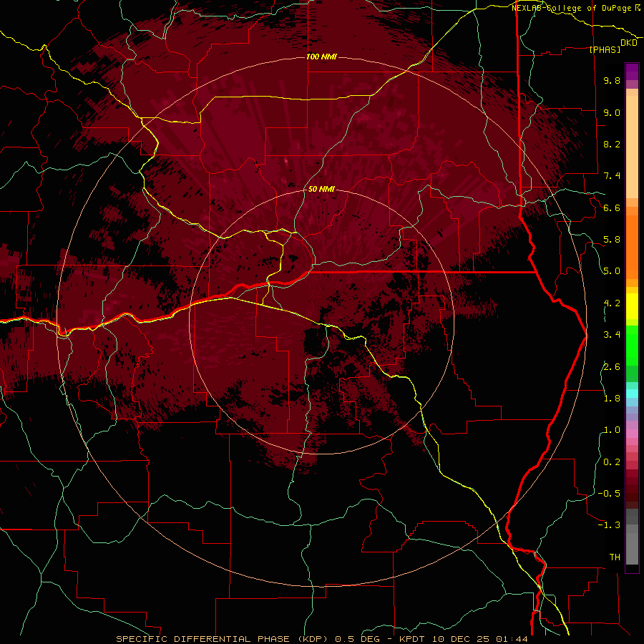Click the 8.2 value on color scale

pyautogui.click(x=612, y=144)
